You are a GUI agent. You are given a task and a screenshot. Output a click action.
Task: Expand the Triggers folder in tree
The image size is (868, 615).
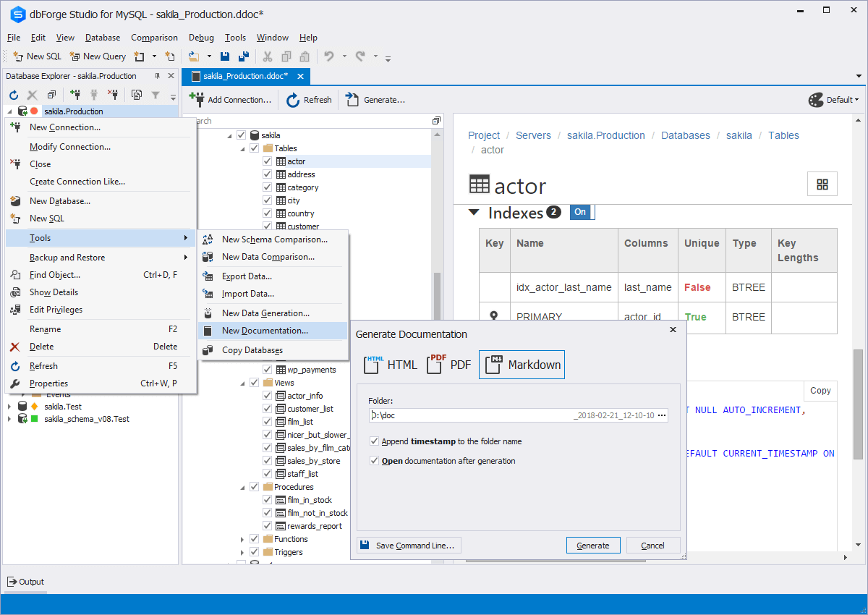coord(243,552)
